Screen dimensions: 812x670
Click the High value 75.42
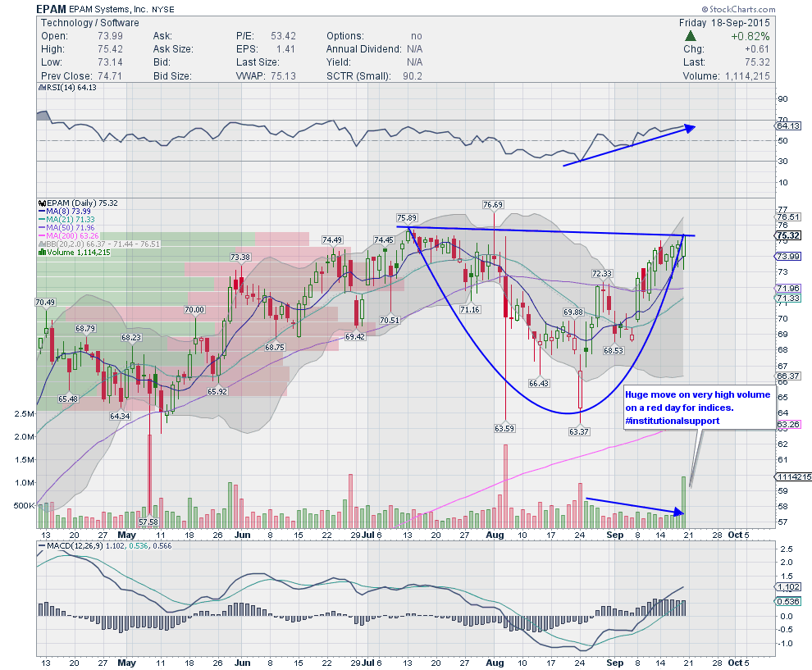pos(110,49)
